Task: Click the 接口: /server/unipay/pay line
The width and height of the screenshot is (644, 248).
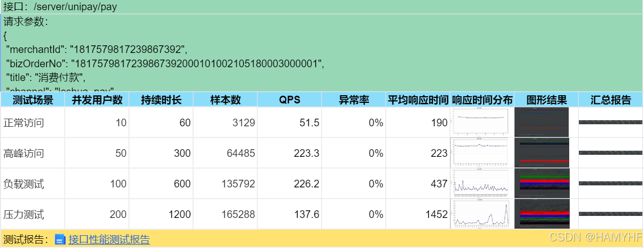Action: coord(60,7)
